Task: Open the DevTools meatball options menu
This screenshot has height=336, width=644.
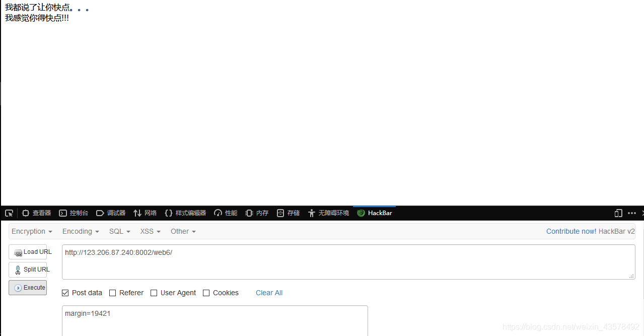Action: [632, 213]
